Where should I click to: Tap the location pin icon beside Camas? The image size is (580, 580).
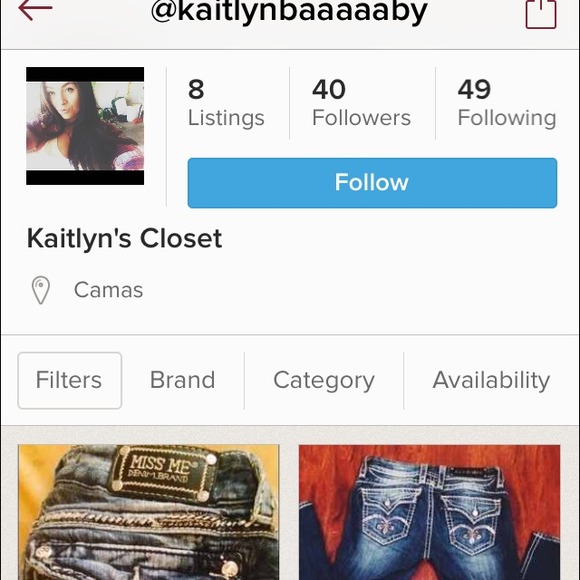click(x=41, y=290)
